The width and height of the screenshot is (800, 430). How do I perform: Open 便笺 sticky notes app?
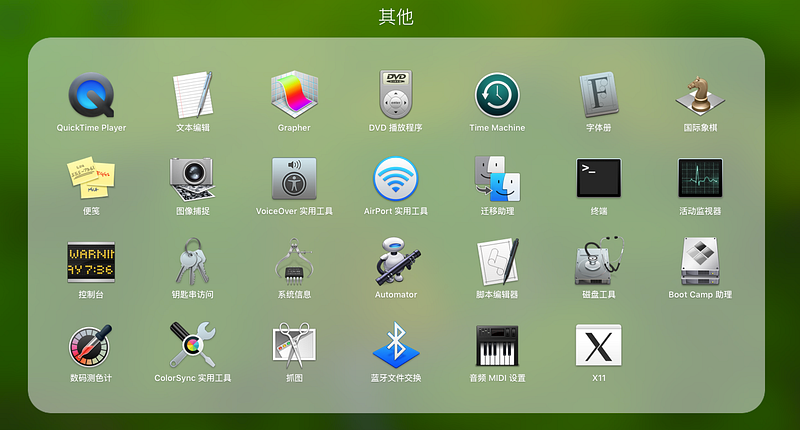pyautogui.click(x=91, y=178)
